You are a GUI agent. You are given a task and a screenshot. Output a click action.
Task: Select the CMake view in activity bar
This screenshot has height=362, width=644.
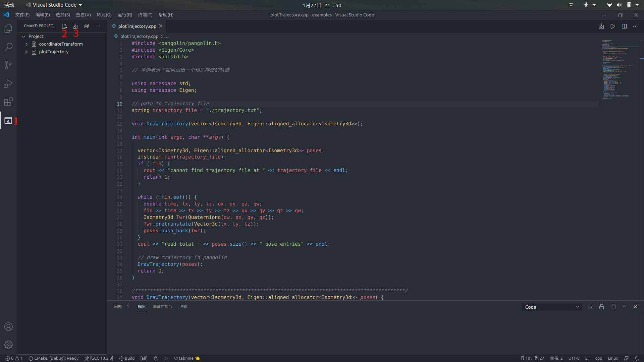coord(8,121)
